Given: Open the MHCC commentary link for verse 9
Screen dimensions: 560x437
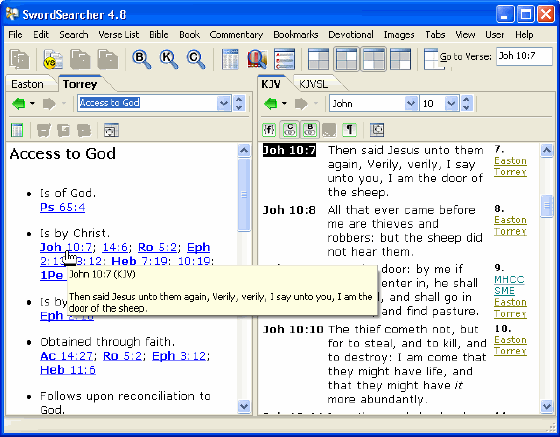Looking at the screenshot, I should 509,280.
